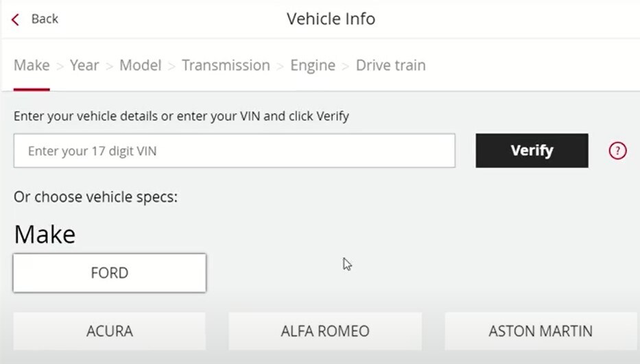Jump to the Model step

click(x=141, y=65)
